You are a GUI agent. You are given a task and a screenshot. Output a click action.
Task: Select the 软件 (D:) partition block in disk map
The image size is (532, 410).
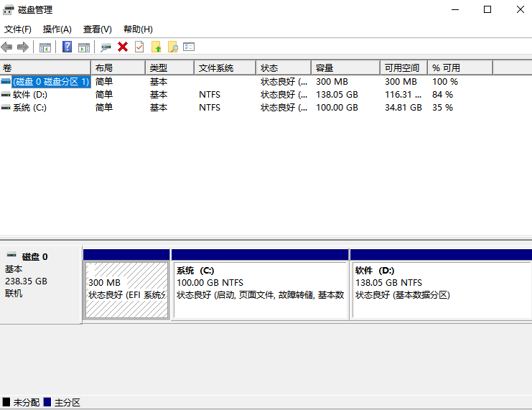tap(439, 289)
